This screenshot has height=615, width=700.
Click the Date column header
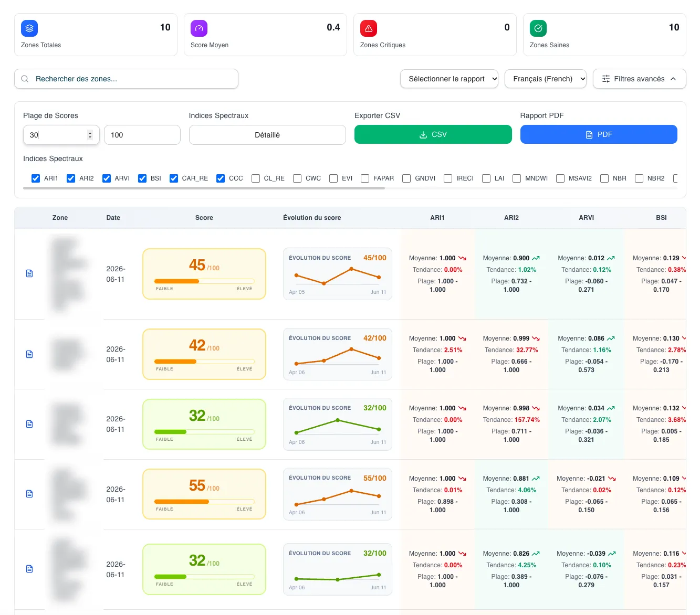(x=113, y=218)
